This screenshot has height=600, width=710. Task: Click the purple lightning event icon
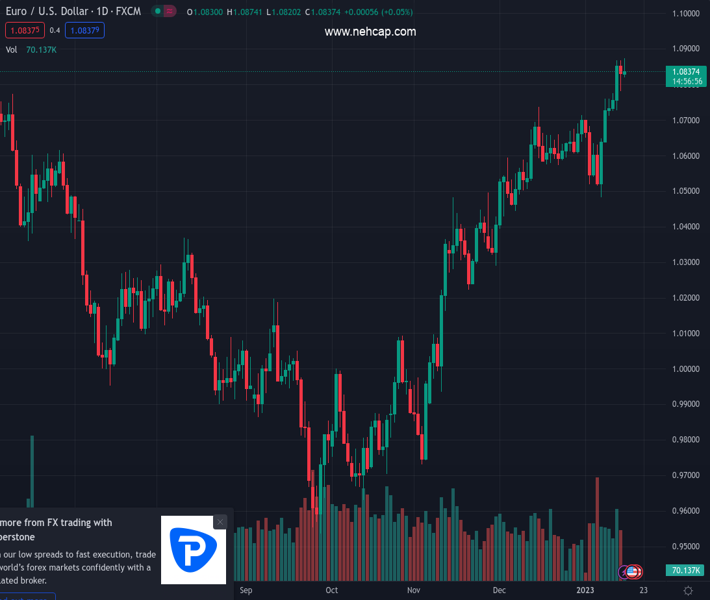pyautogui.click(x=624, y=571)
